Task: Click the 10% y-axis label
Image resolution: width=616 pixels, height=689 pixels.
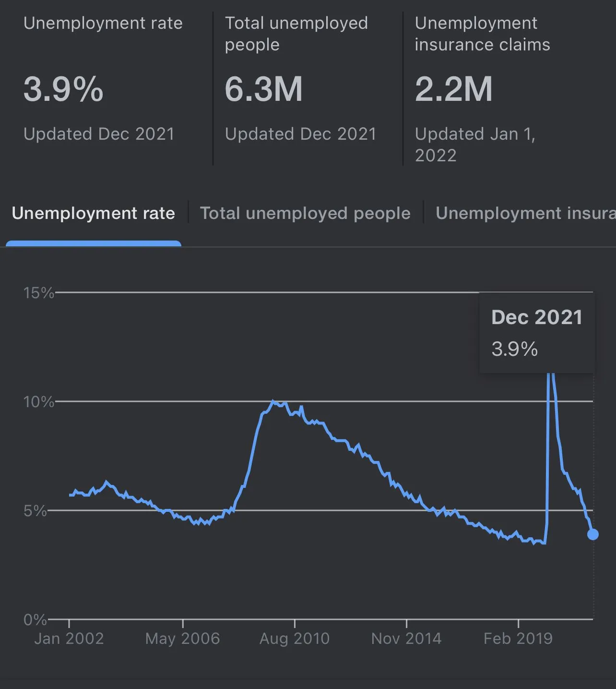Action: coord(38,401)
